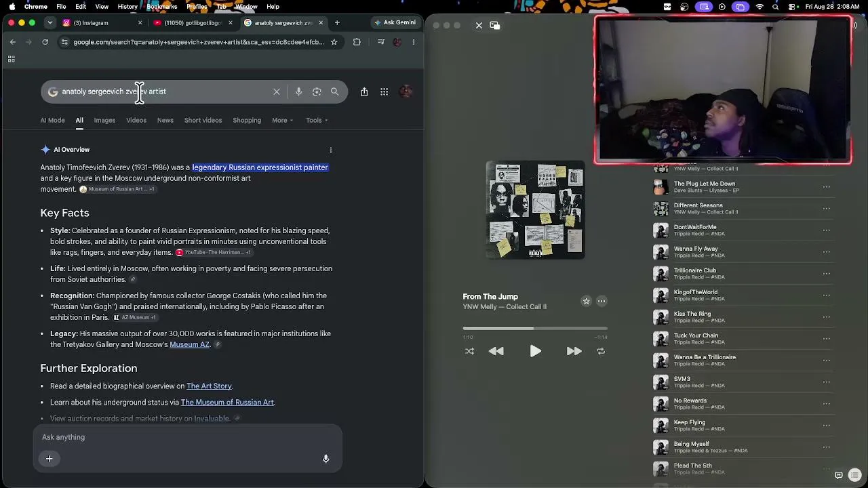Image resolution: width=868 pixels, height=488 pixels.
Task: Start voice search with the search-bar microphone
Action: pyautogui.click(x=298, y=91)
